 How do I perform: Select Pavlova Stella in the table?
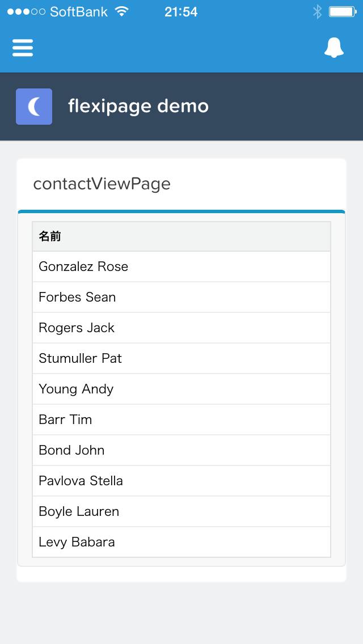pyautogui.click(x=81, y=481)
